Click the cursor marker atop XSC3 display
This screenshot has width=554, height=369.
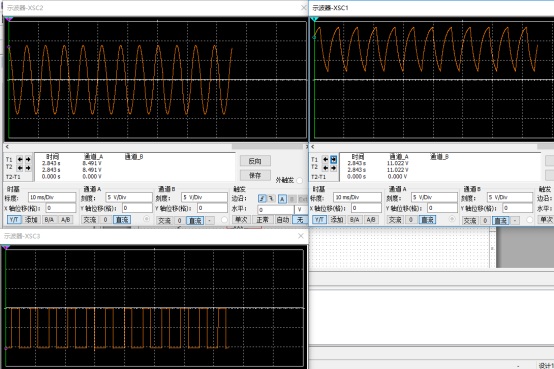[5, 247]
